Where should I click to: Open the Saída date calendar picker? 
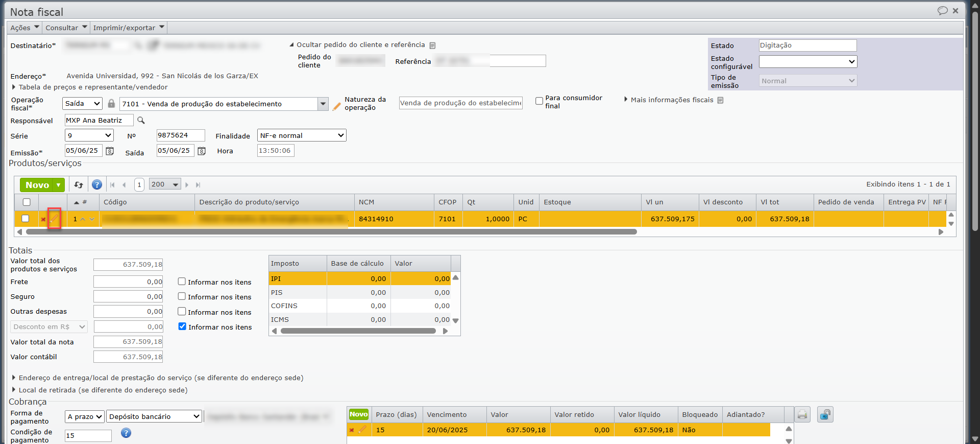click(x=202, y=151)
